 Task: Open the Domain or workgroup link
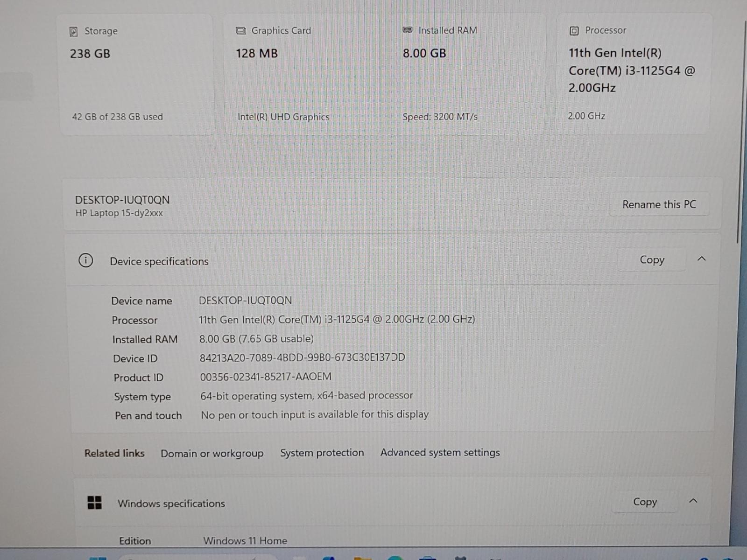tap(212, 454)
